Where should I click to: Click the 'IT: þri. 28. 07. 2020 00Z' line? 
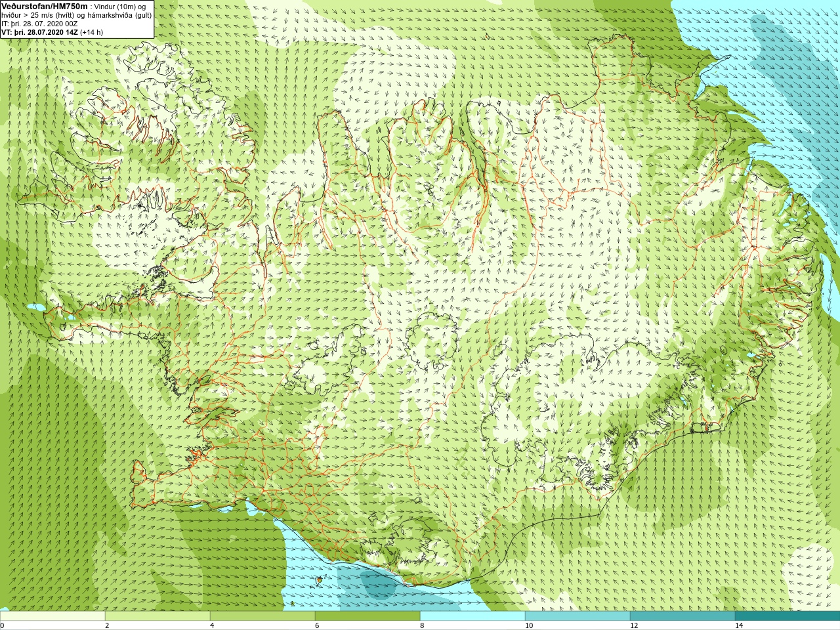tap(39, 24)
